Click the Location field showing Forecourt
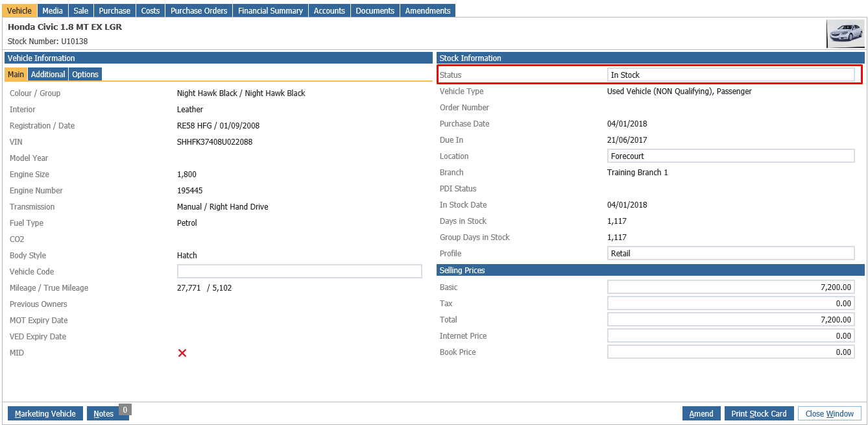The height and width of the screenshot is (425, 868). (x=731, y=156)
